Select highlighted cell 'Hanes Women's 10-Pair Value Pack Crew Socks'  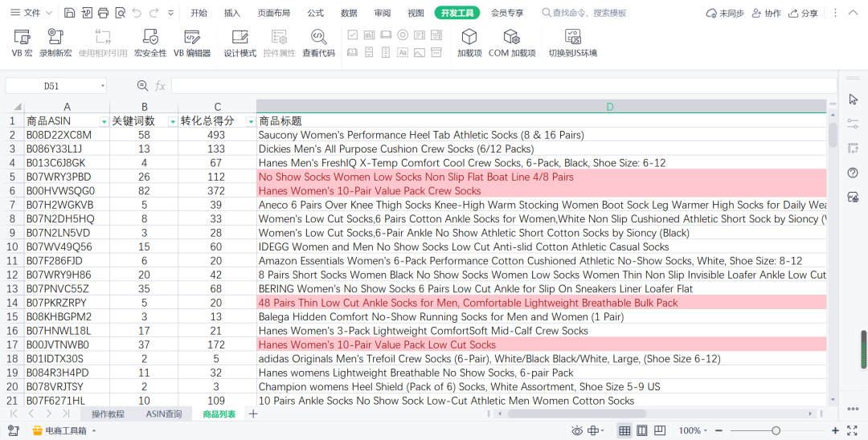click(x=542, y=191)
